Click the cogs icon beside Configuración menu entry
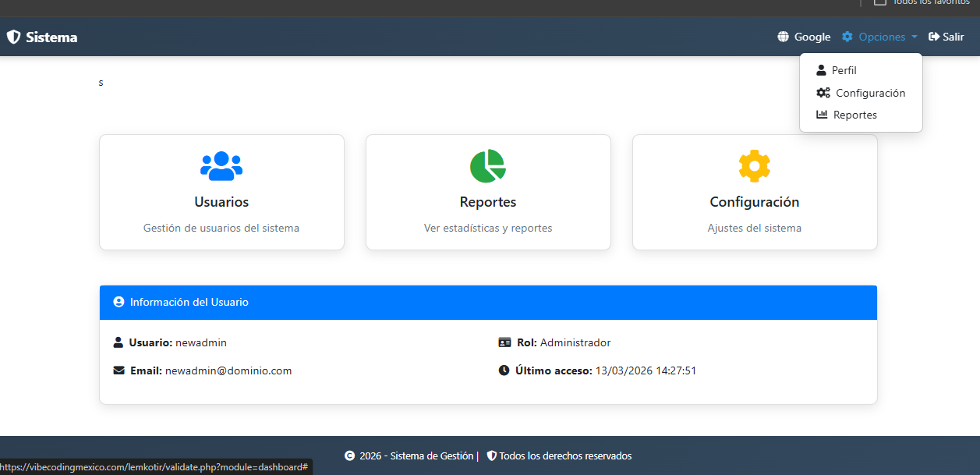 pyautogui.click(x=823, y=93)
